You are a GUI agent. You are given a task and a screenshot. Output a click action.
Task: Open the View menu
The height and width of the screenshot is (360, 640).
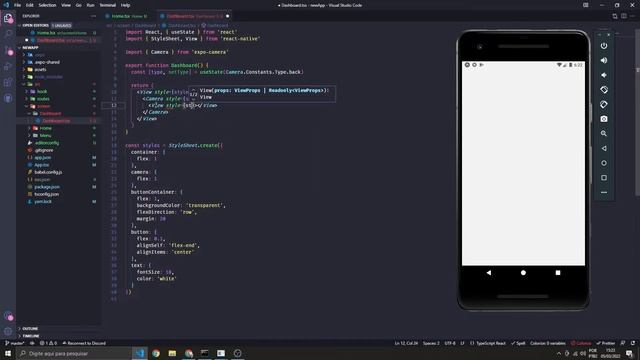pos(66,5)
